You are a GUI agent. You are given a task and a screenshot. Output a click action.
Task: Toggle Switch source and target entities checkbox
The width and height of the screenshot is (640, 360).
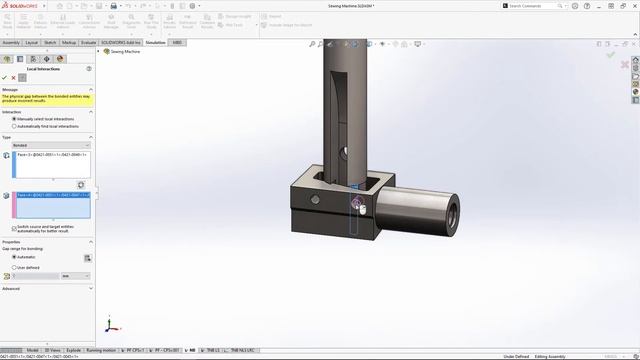click(14, 229)
